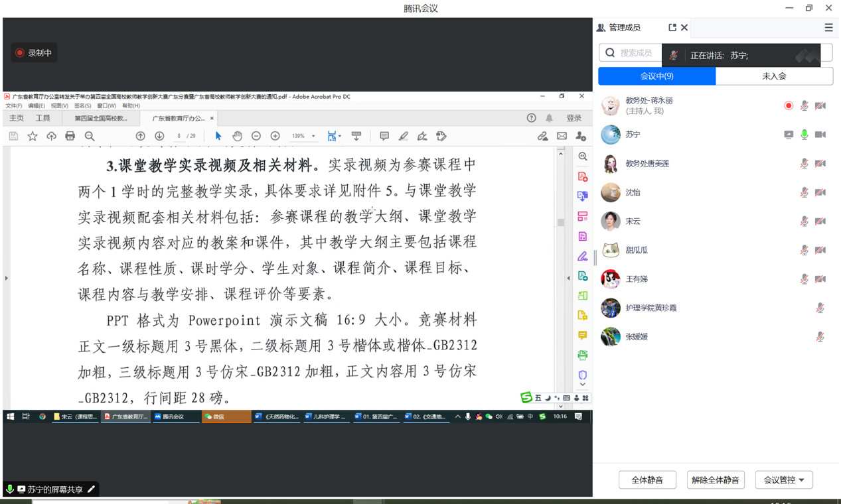Click the 解除全体静音 button
The image size is (841, 504).
coord(716,479)
